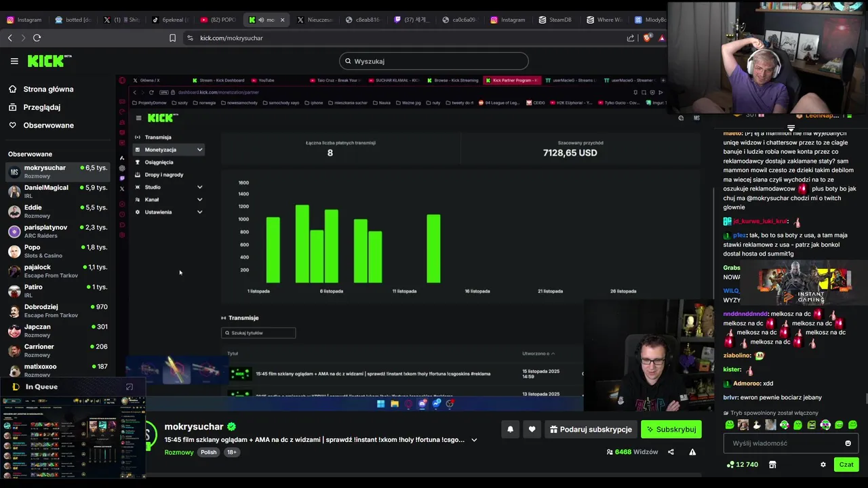Switch to the SteamDB tab
Screen dimensions: 868x488
[x=555, y=20]
